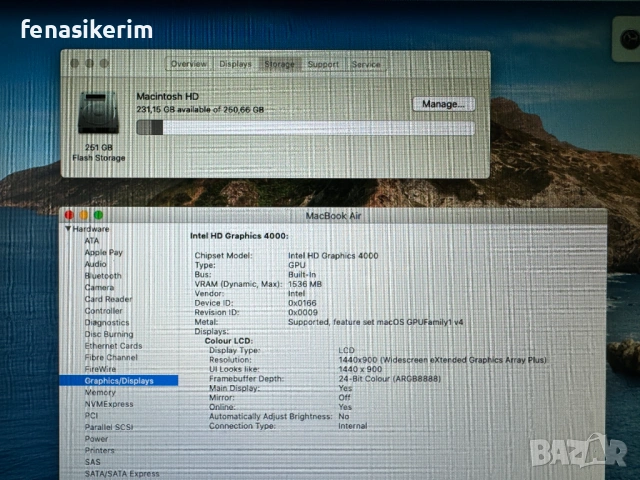
Task: Select ATA in the hardware list
Action: tap(92, 241)
